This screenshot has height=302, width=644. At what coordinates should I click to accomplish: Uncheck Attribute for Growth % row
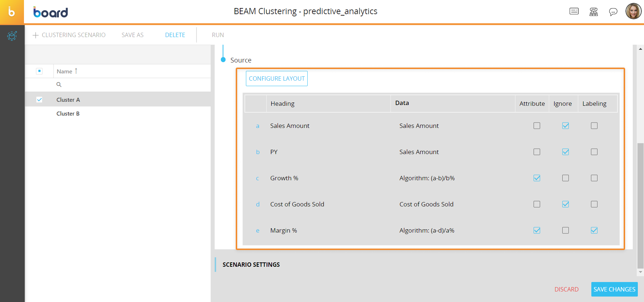tap(536, 178)
